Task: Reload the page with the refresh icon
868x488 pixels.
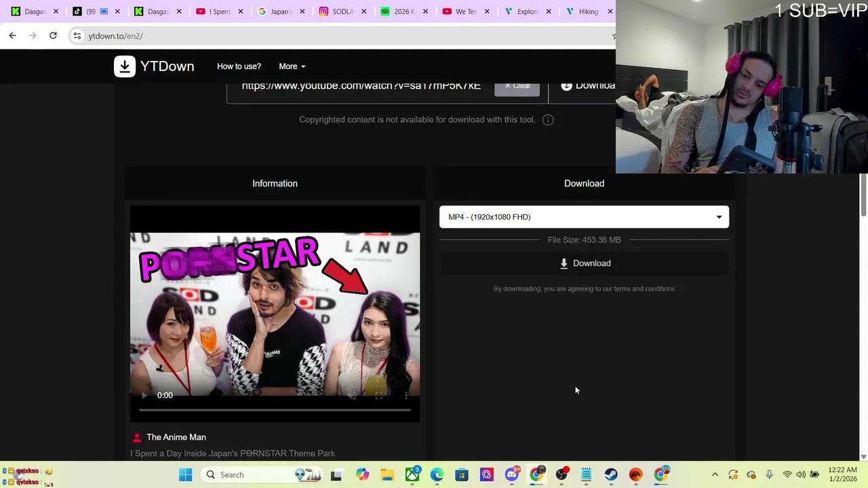Action: click(53, 35)
